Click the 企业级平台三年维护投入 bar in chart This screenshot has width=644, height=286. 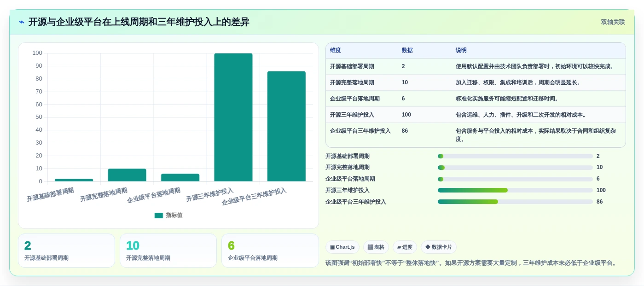point(286,126)
